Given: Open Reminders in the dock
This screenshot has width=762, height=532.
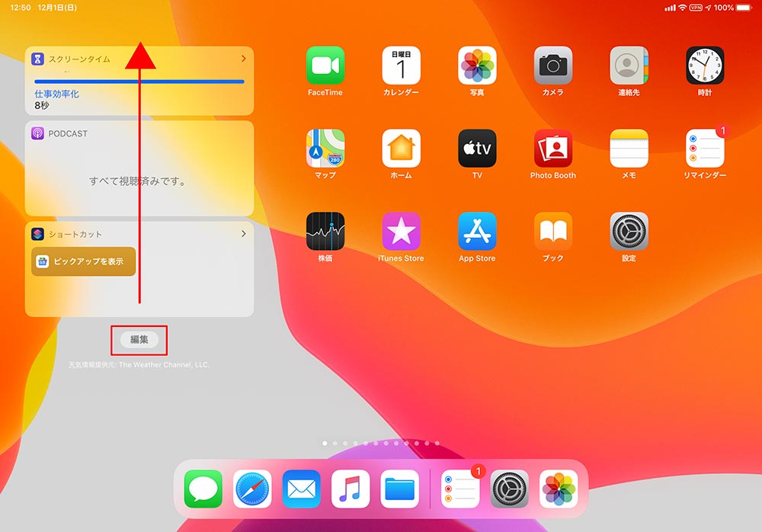Looking at the screenshot, I should (460, 489).
